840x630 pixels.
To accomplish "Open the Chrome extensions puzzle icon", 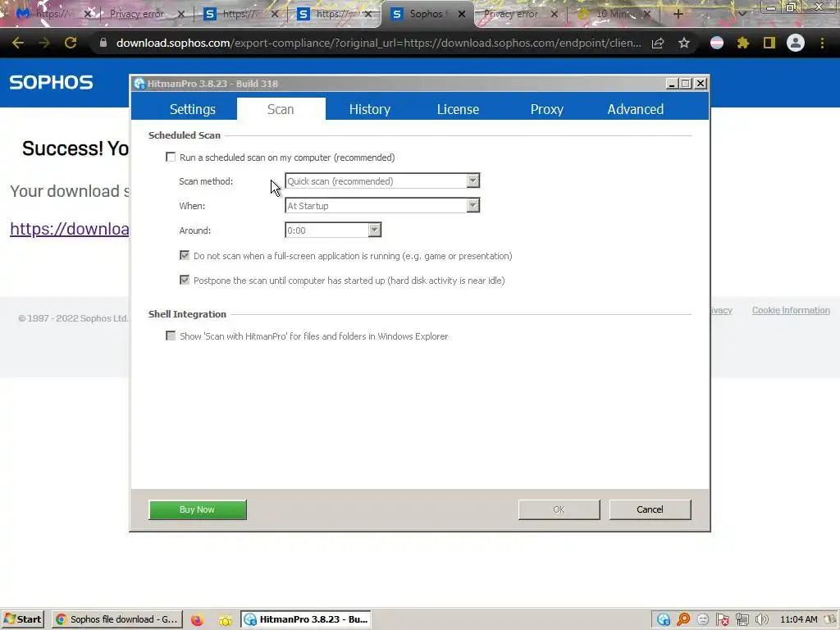I will pyautogui.click(x=743, y=43).
